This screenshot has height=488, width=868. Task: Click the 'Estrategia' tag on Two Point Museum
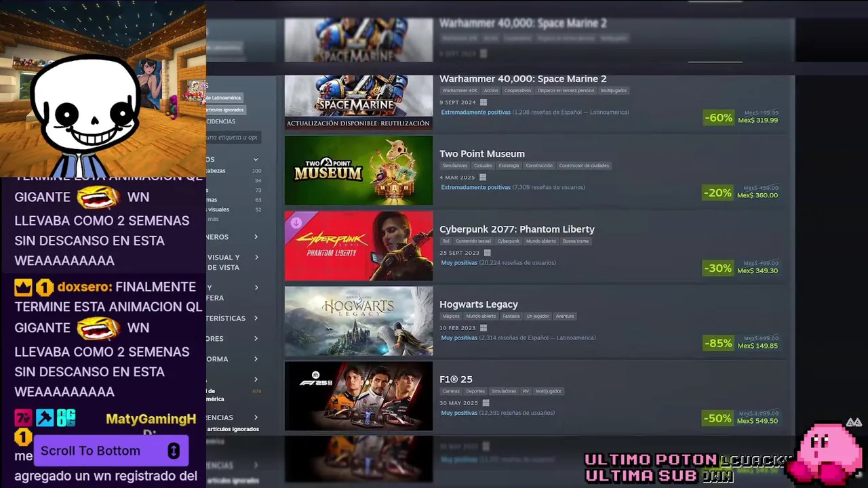(509, 166)
